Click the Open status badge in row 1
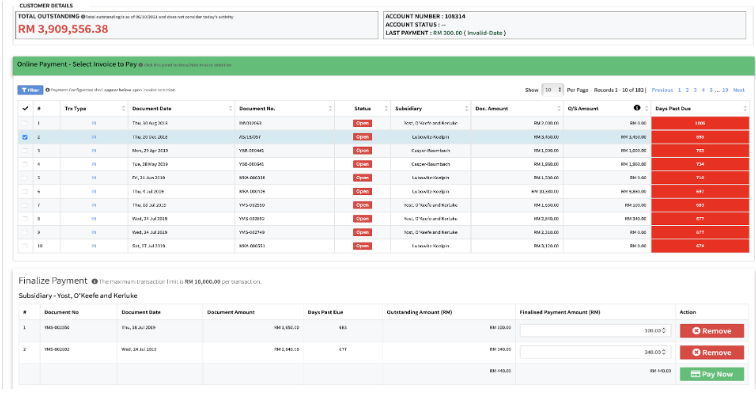The height and width of the screenshot is (394, 756). point(362,123)
